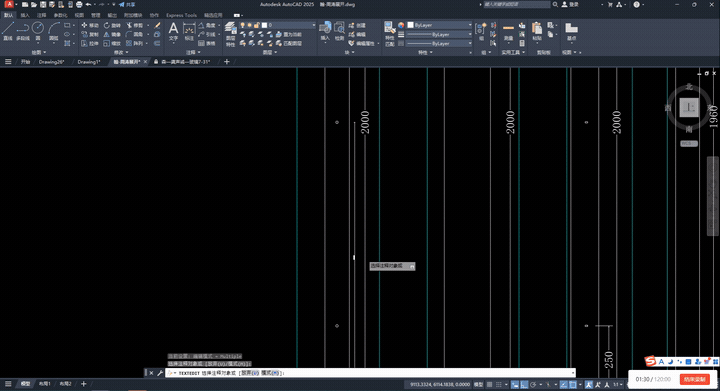Click the Share (共享) button
The height and width of the screenshot is (391, 720).
pyautogui.click(x=127, y=5)
